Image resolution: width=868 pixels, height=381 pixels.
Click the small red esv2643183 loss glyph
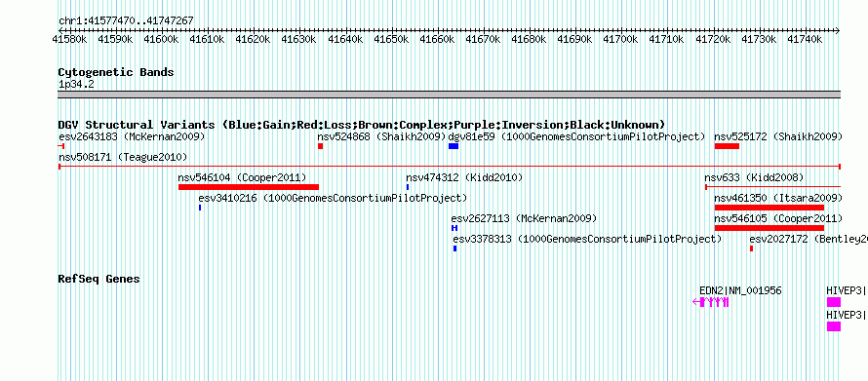point(61,146)
